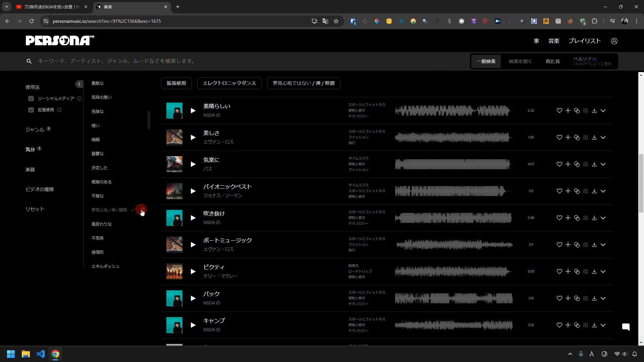Open the user account icon in header
644x362 pixels.
pyautogui.click(x=614, y=41)
